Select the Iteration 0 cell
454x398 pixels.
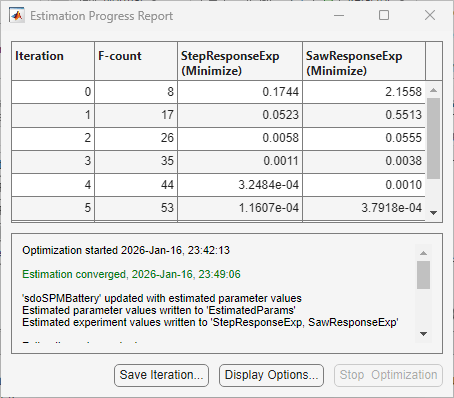tap(53, 92)
